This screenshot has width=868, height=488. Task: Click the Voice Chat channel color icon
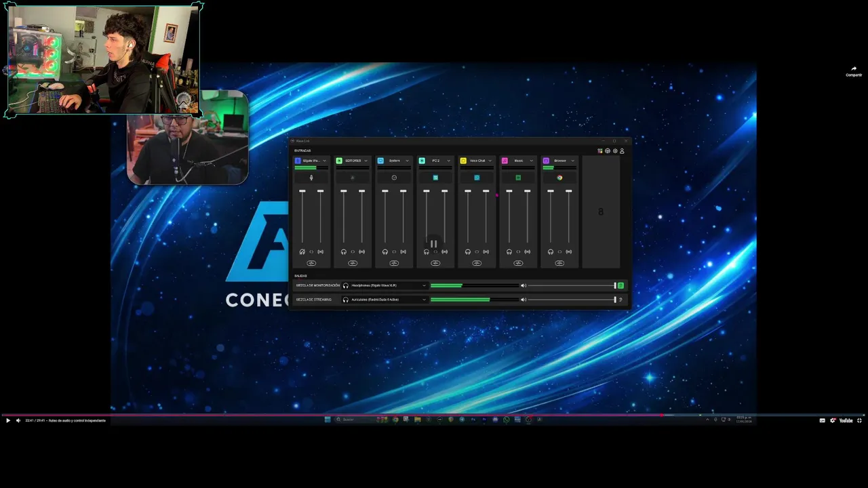tap(463, 161)
